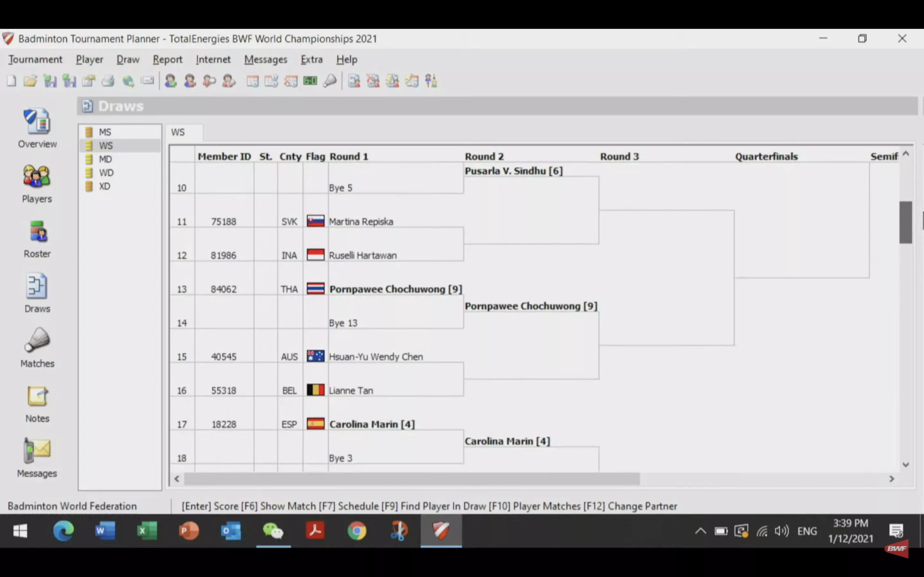Click the Print toolbar icon
The width and height of the screenshot is (924, 577).
coord(108,81)
